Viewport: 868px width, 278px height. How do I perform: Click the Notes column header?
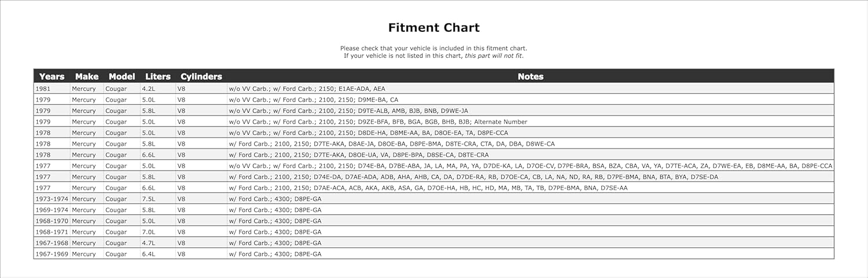point(530,76)
